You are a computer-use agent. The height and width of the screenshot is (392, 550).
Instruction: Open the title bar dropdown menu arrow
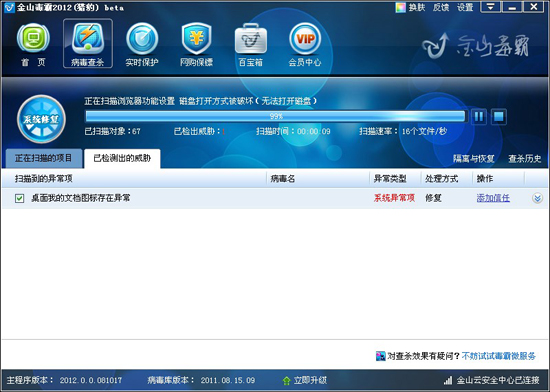pos(490,7)
